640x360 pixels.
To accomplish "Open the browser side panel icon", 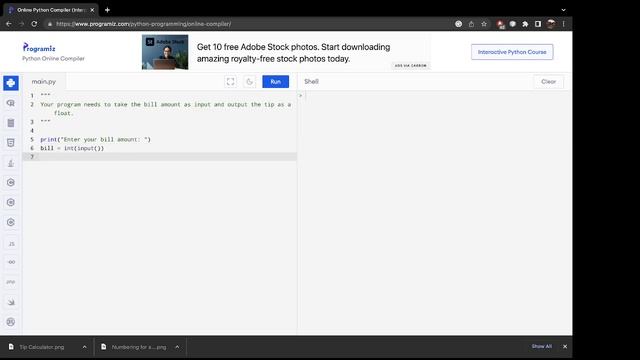I will (538, 24).
